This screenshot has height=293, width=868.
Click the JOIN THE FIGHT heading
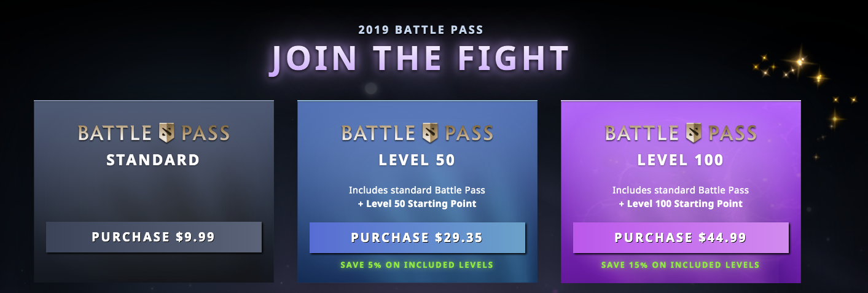pos(421,59)
